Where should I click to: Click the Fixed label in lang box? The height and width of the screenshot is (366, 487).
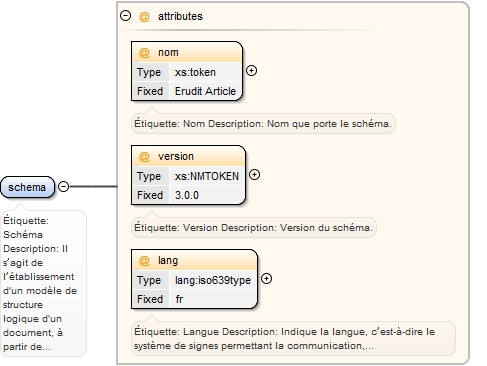[x=150, y=299]
